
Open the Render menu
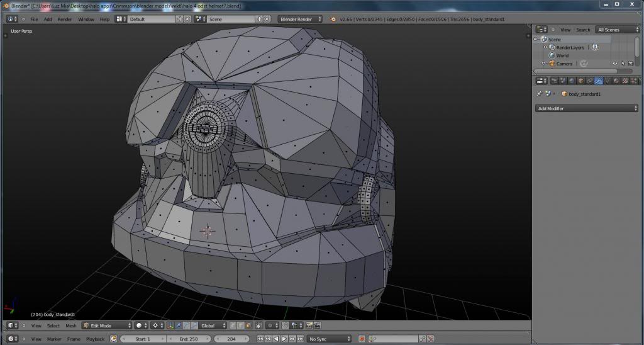[65, 20]
